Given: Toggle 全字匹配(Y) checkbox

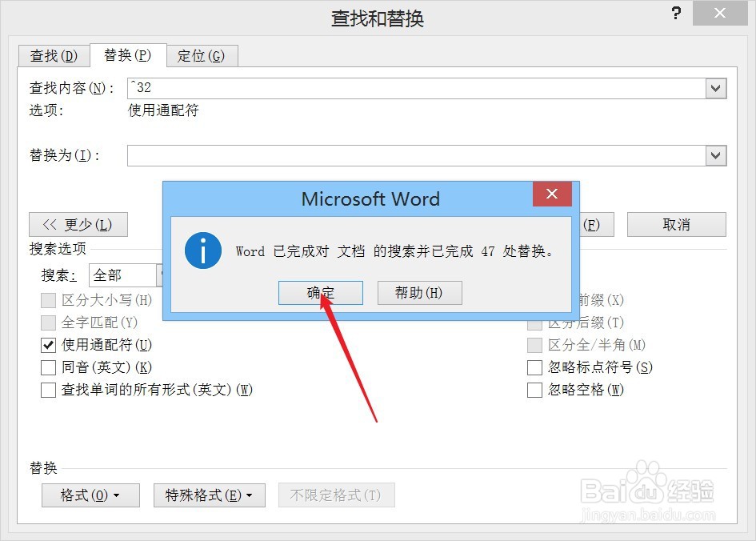Looking at the screenshot, I should coord(48,323).
